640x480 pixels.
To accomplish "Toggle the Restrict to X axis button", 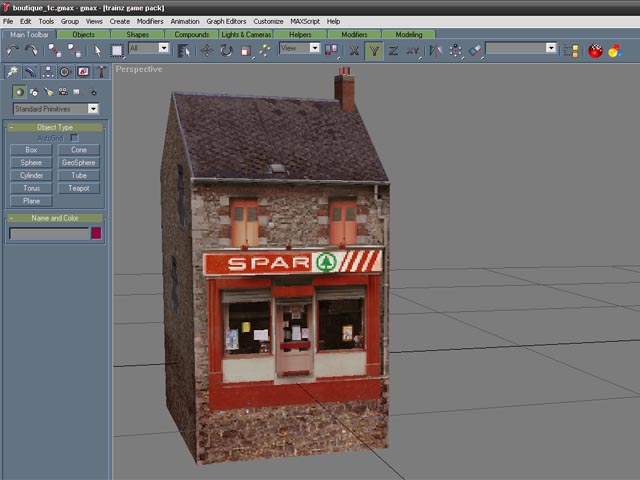I will click(x=354, y=49).
